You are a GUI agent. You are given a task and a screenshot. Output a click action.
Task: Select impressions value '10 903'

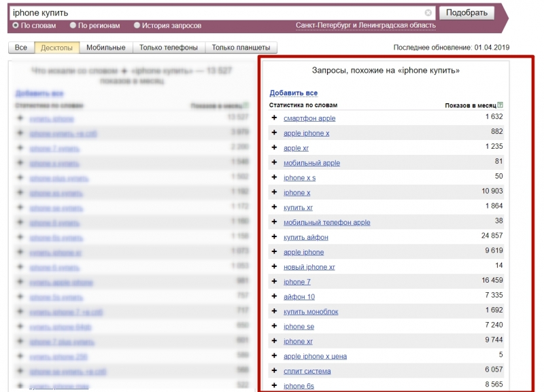[x=492, y=191]
